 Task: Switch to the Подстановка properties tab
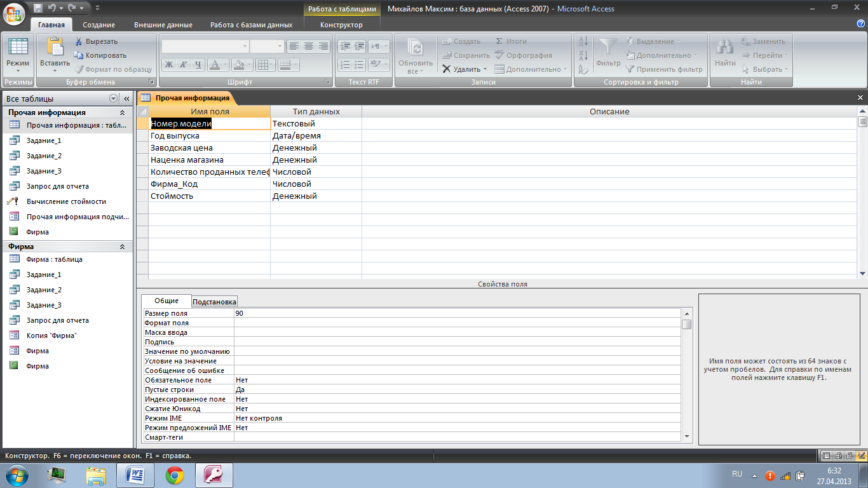tap(215, 302)
